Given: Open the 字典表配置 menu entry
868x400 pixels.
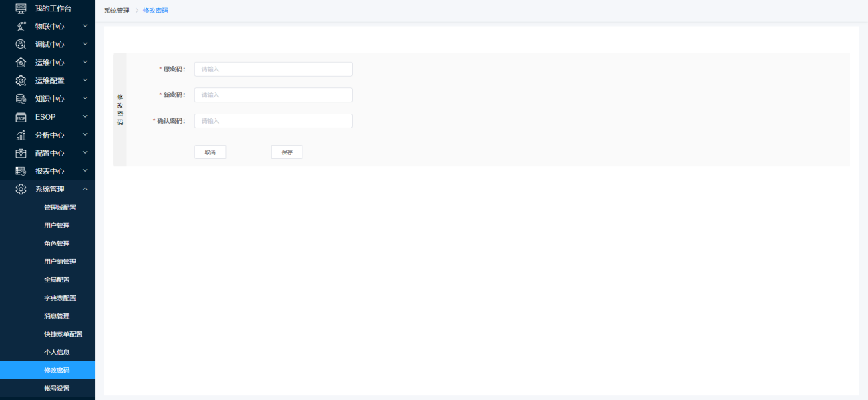Looking at the screenshot, I should [x=60, y=298].
